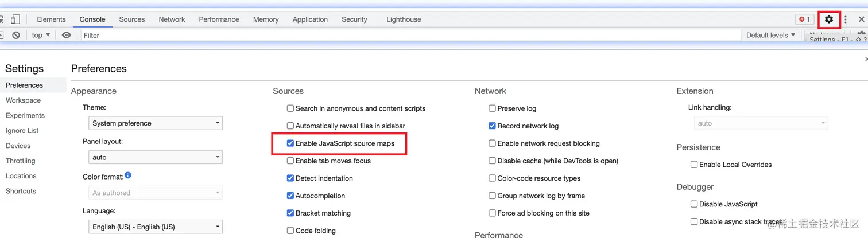Viewport: 868px width, 238px height.
Task: Toggle device toolbar icon
Action: (x=15, y=19)
